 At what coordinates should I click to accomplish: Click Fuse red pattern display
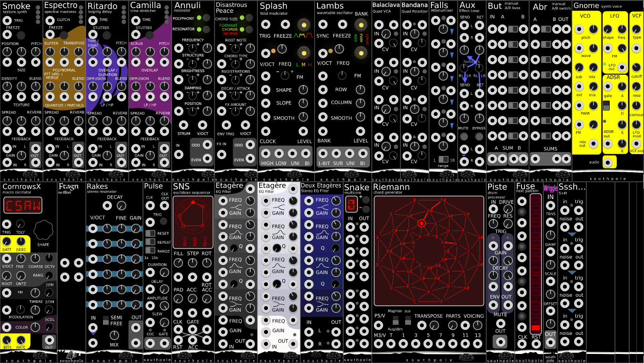[536, 264]
